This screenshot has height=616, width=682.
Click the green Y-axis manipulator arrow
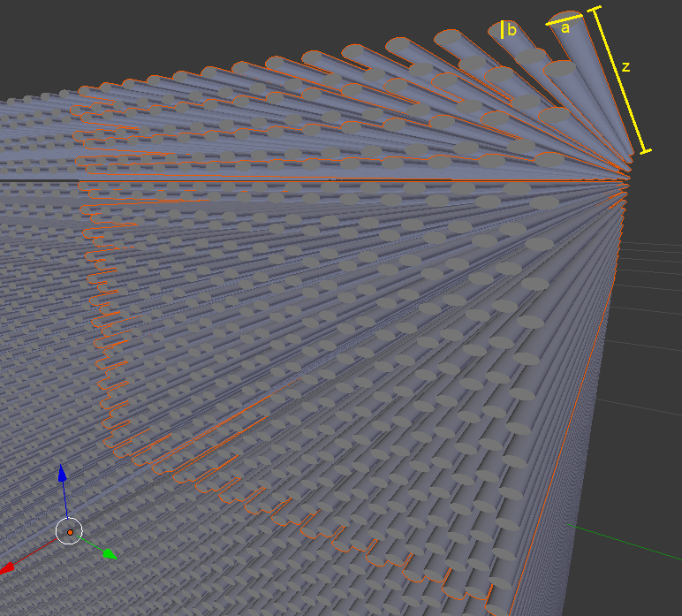(x=110, y=553)
